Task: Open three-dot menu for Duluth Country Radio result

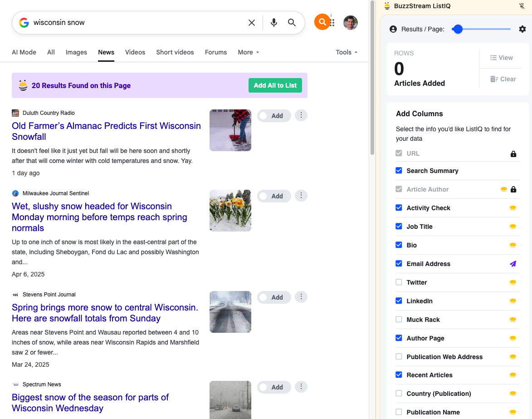Action: (301, 115)
